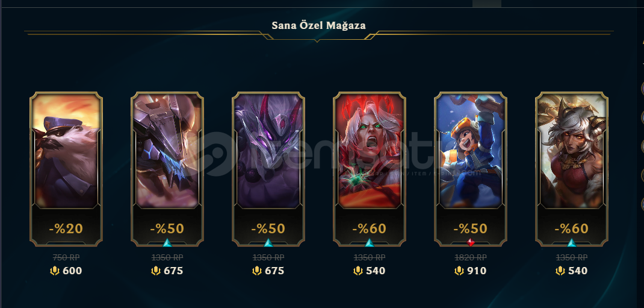
Task: Click the RP coin icon beside 910
Action: [x=459, y=271]
